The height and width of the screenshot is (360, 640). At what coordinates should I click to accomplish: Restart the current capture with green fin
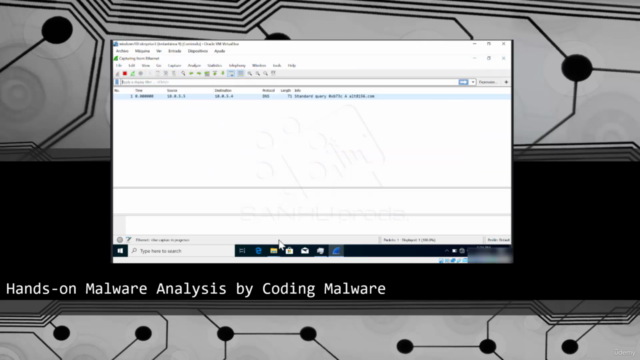coord(132,73)
